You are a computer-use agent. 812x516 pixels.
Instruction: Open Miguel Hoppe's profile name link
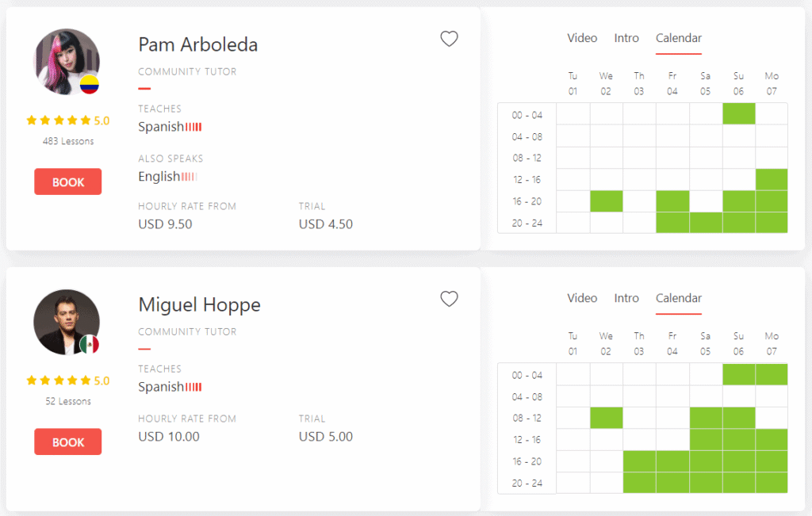[x=199, y=305]
